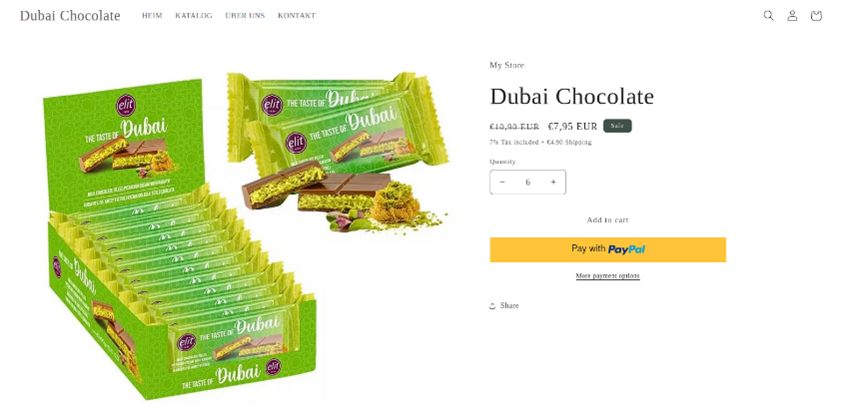Click the Dubai Chocolate store logo
This screenshot has height=405, width=843.
[x=70, y=16]
